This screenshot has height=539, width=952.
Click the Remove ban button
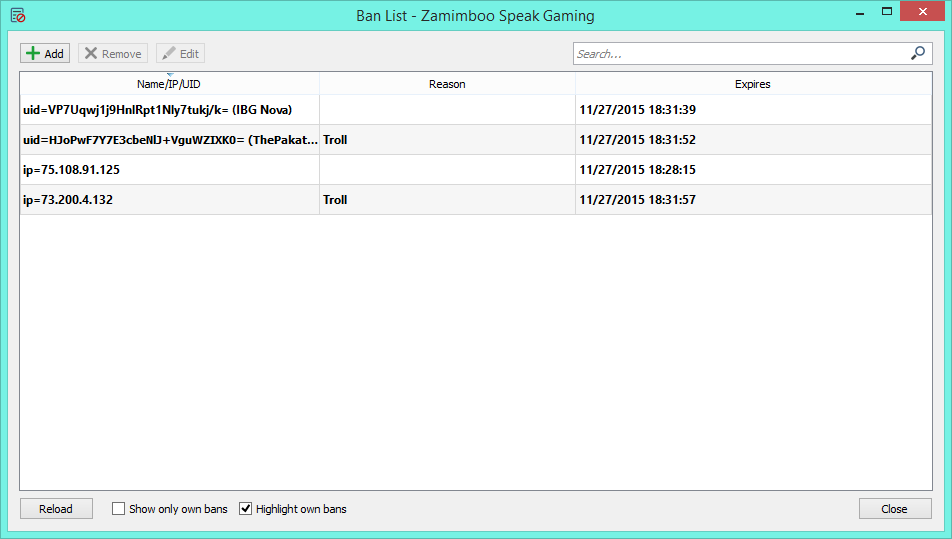[x=113, y=53]
